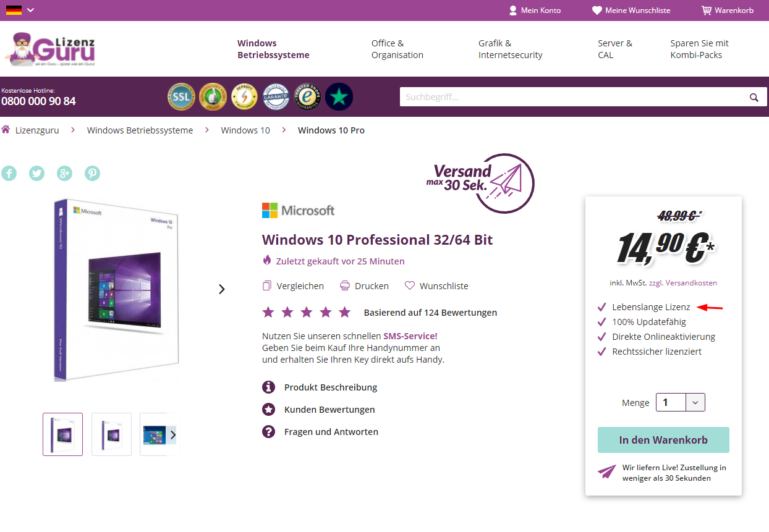Viewport: 769px width, 532px height.
Task: Select the first product thumbnail
Action: click(62, 434)
